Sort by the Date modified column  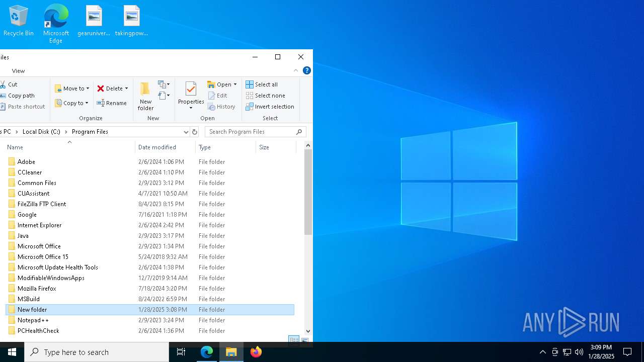[166, 147]
